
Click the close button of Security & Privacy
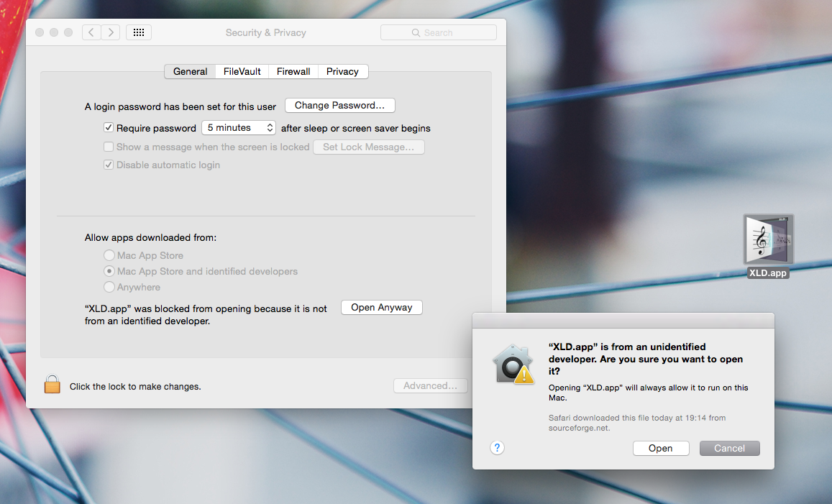[40, 32]
